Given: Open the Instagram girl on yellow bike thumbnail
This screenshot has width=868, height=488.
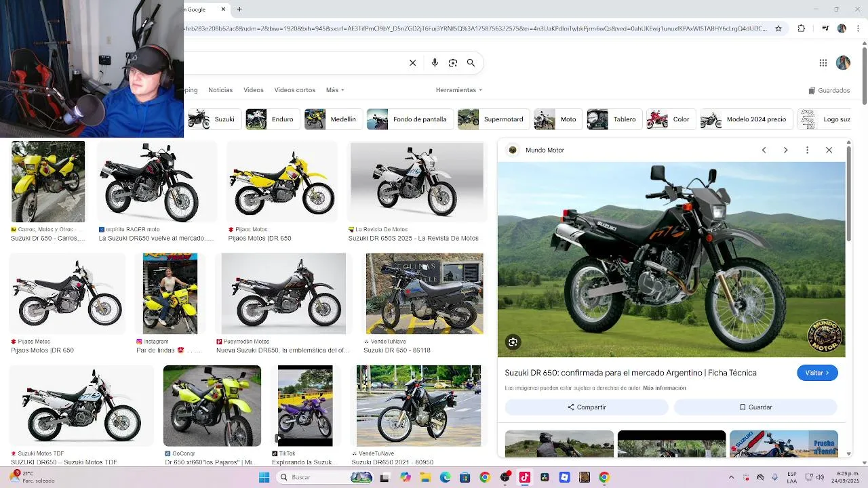Looking at the screenshot, I should point(170,293).
